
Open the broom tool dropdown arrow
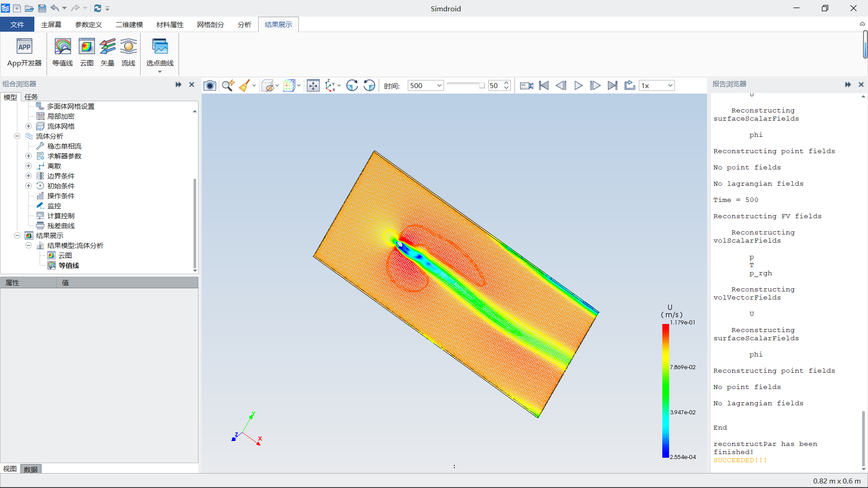pos(254,85)
